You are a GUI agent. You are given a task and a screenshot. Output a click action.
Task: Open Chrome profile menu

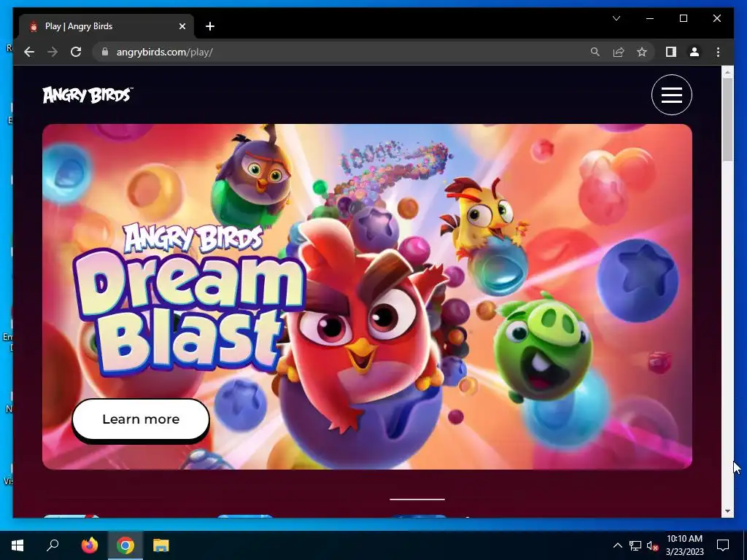pyautogui.click(x=694, y=52)
